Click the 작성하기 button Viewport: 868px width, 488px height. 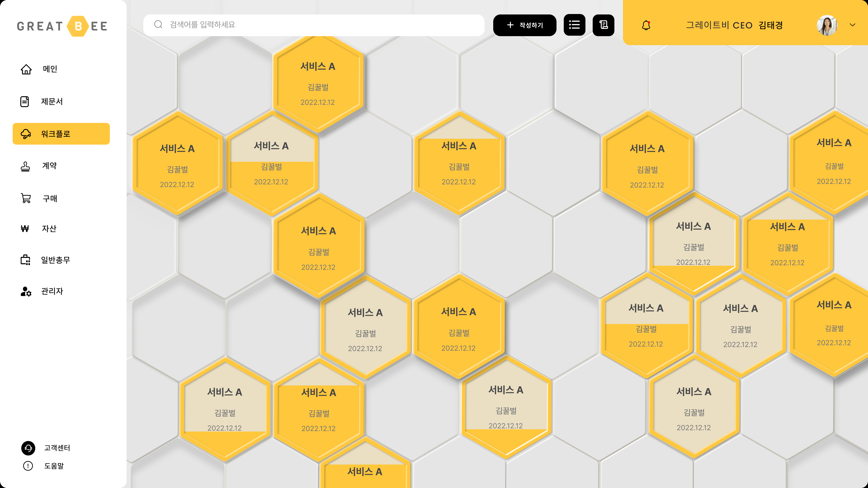[x=525, y=25]
